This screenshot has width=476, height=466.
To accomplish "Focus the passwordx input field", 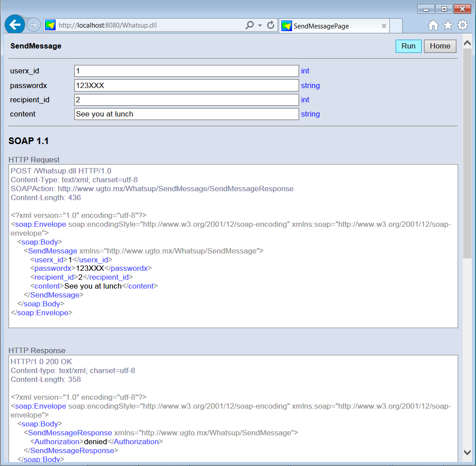I will pos(186,85).
